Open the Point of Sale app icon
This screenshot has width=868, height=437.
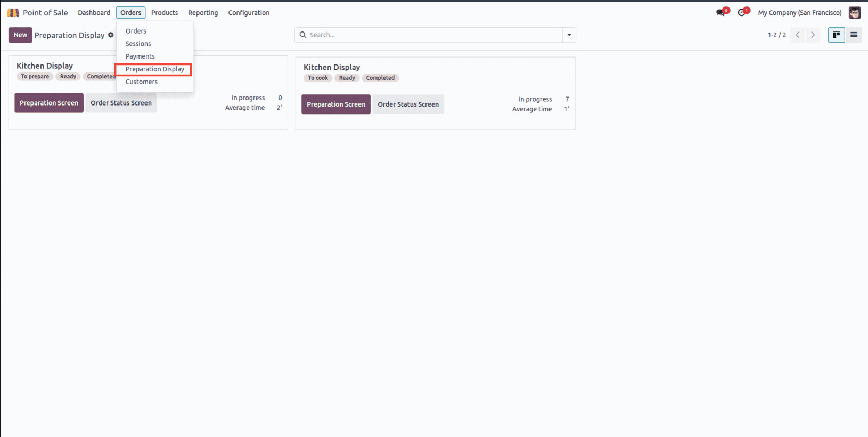13,12
